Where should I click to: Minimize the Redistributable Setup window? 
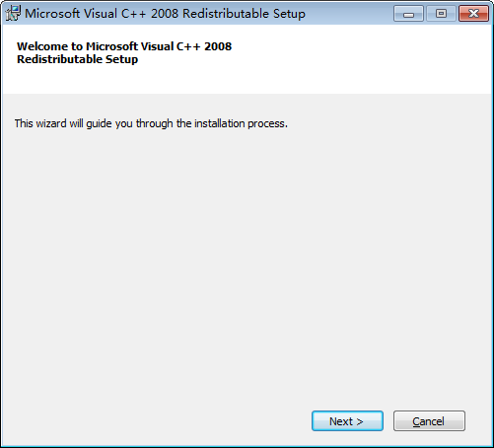click(408, 14)
